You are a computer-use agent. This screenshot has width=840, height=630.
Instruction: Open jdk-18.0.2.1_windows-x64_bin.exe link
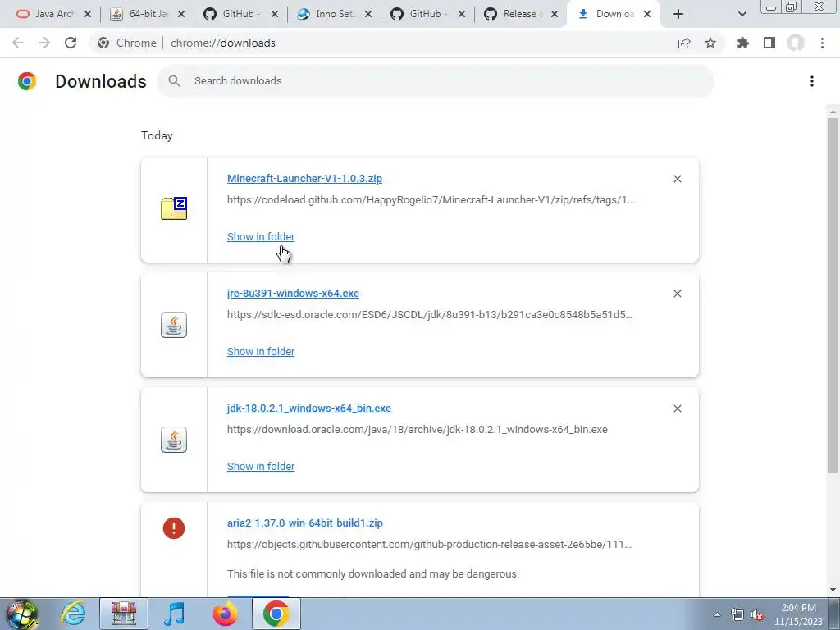click(309, 409)
